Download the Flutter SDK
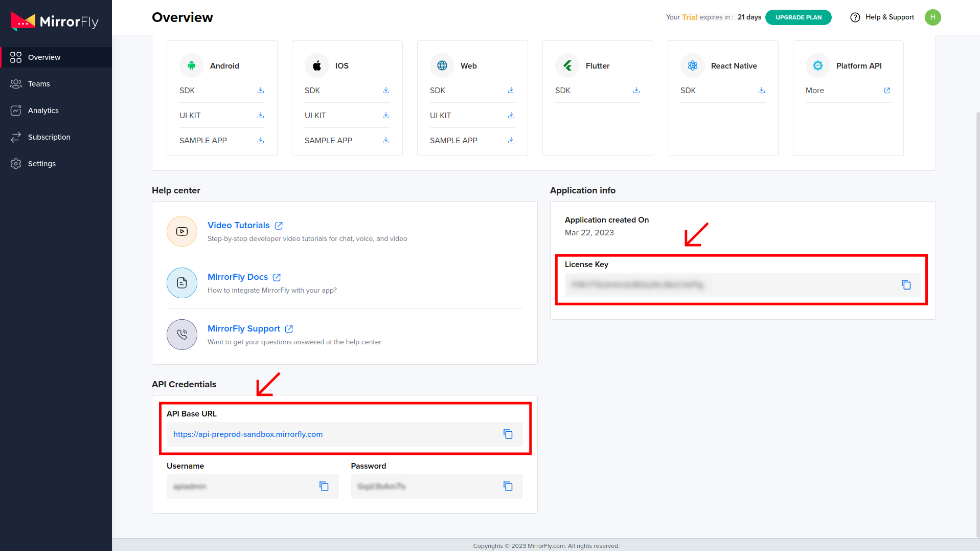The image size is (980, 551). 636,91
